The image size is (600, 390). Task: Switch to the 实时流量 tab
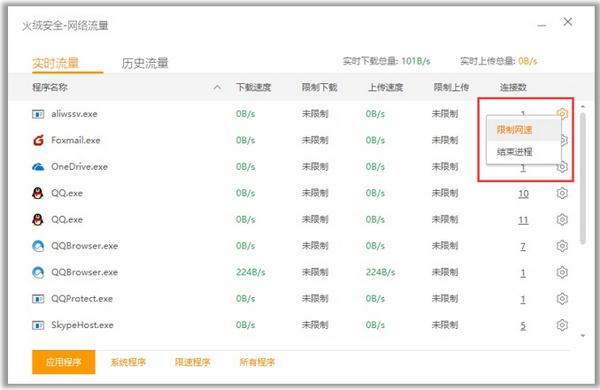pyautogui.click(x=55, y=63)
